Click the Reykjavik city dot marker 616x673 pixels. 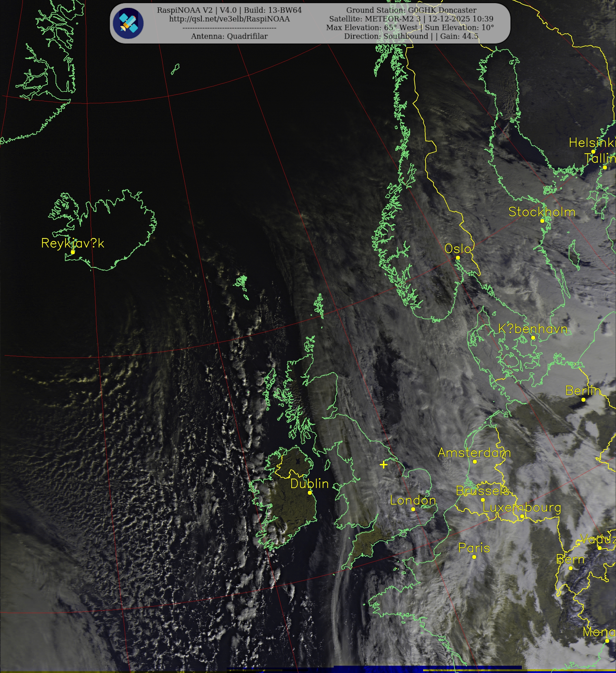73,252
